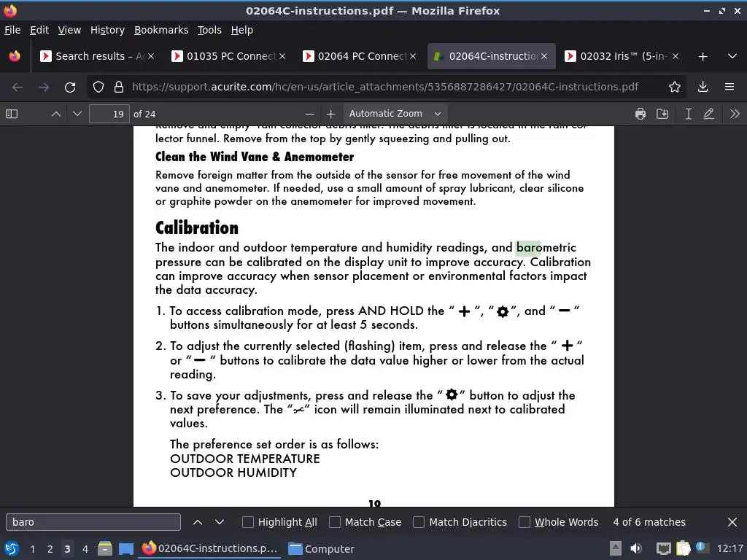Switch to Search results tab
Image resolution: width=747 pixels, height=560 pixels.
pyautogui.click(x=98, y=56)
